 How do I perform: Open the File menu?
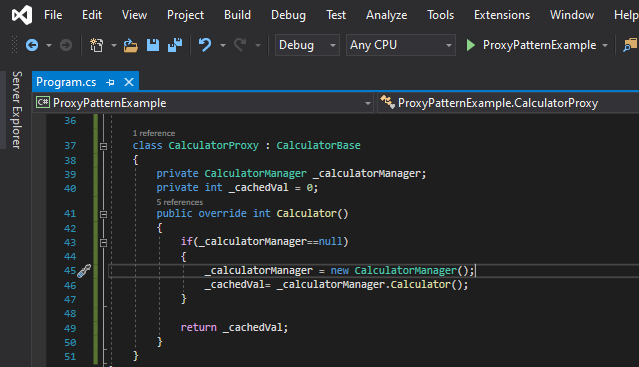coord(53,15)
